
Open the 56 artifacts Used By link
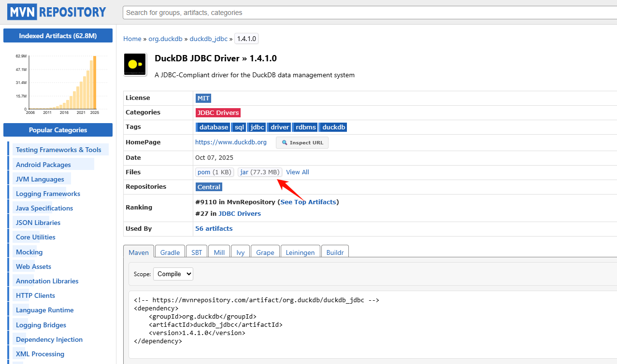coord(214,229)
